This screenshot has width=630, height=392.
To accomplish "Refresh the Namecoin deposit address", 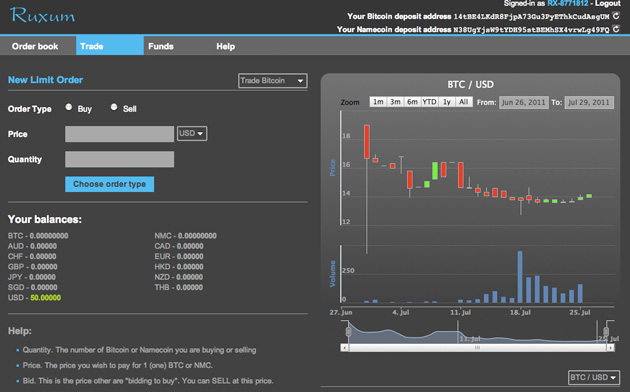I will pyautogui.click(x=616, y=29).
